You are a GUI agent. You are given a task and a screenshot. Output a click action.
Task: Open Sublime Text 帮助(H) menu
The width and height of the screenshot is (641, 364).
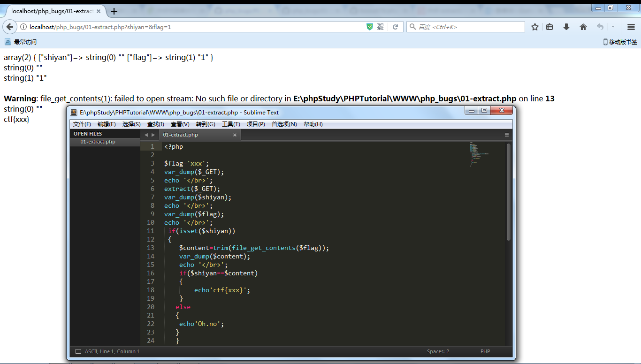[313, 124]
